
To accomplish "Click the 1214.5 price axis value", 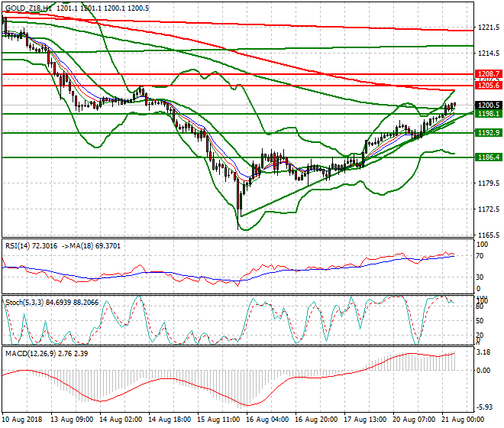I will coord(489,53).
